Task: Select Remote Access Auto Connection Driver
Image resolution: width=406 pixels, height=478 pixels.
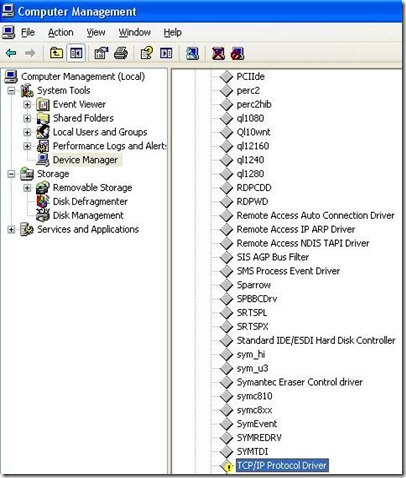Action: coord(315,216)
